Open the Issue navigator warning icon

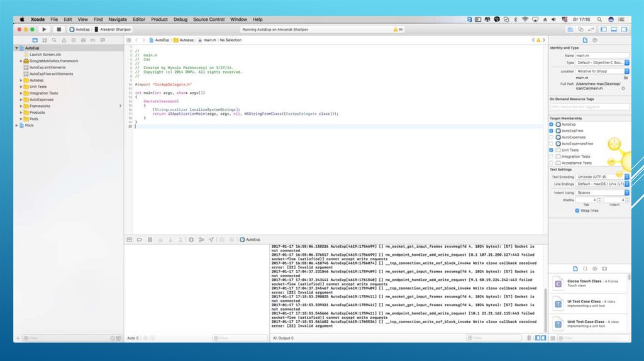[65, 40]
